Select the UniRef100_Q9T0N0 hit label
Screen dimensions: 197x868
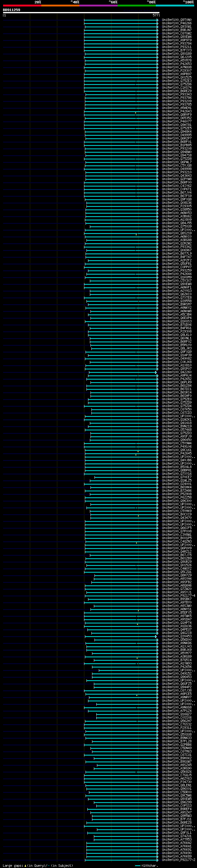pyautogui.click(x=177, y=20)
